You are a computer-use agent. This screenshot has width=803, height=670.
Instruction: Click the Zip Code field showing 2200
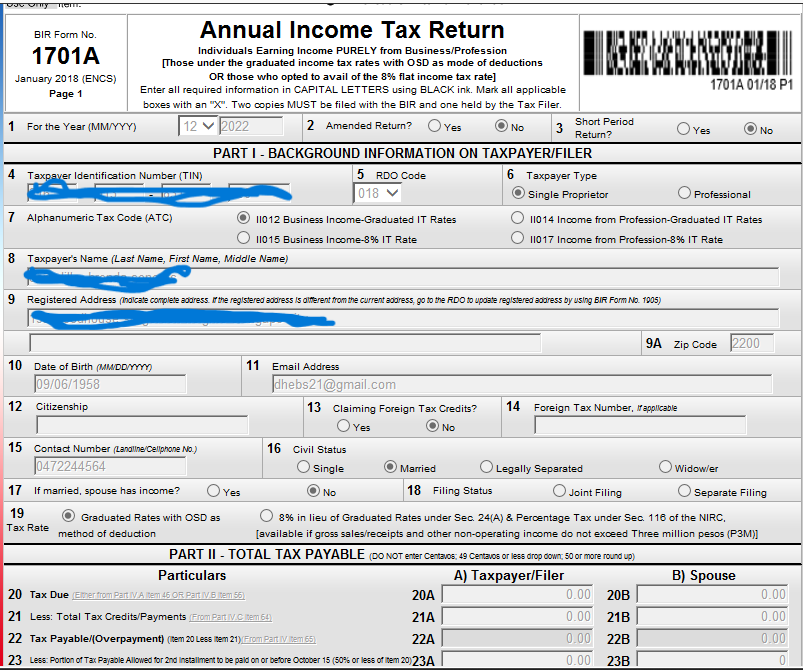[752, 343]
